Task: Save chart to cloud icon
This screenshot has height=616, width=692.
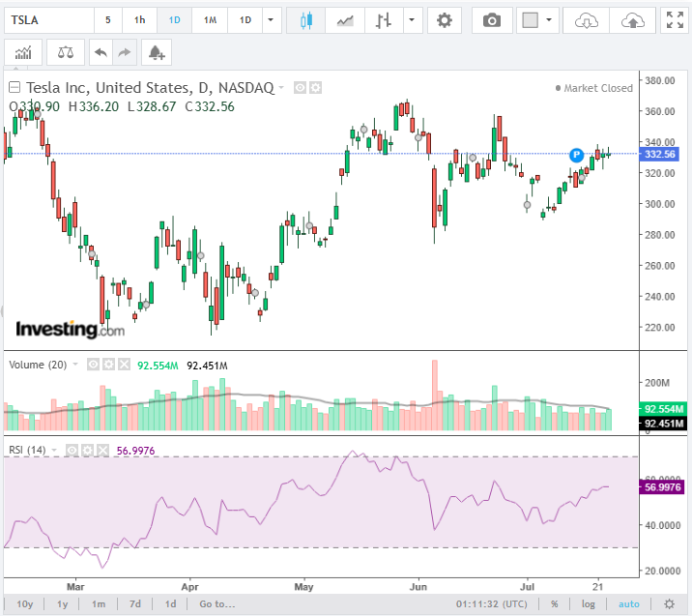Action: point(632,20)
